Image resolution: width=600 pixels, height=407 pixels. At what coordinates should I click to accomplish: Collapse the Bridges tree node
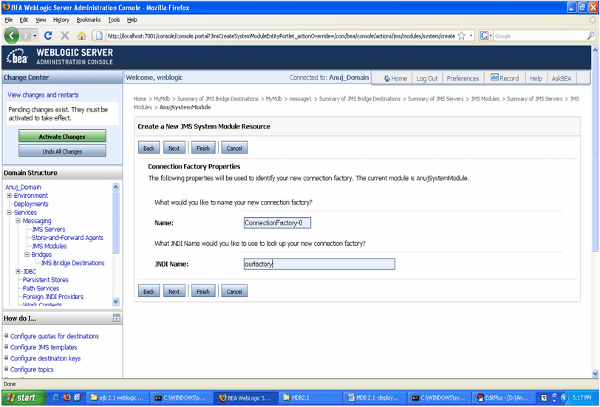pos(27,254)
